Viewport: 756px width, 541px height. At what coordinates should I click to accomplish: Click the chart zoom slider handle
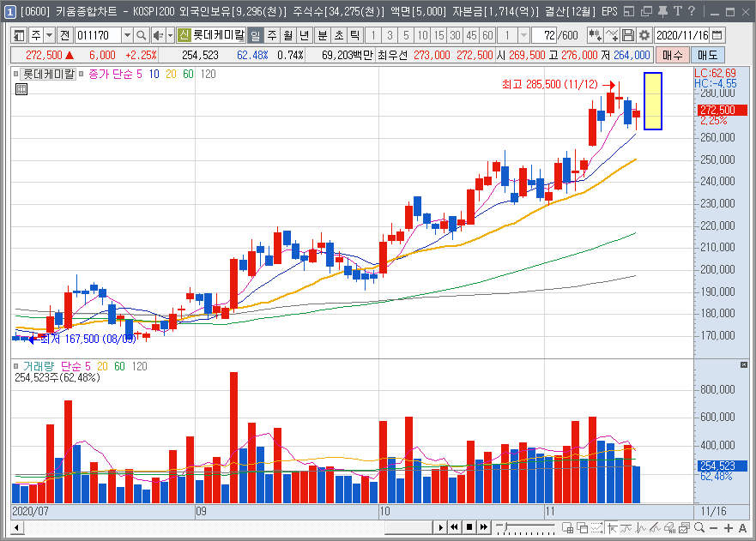[505, 525]
